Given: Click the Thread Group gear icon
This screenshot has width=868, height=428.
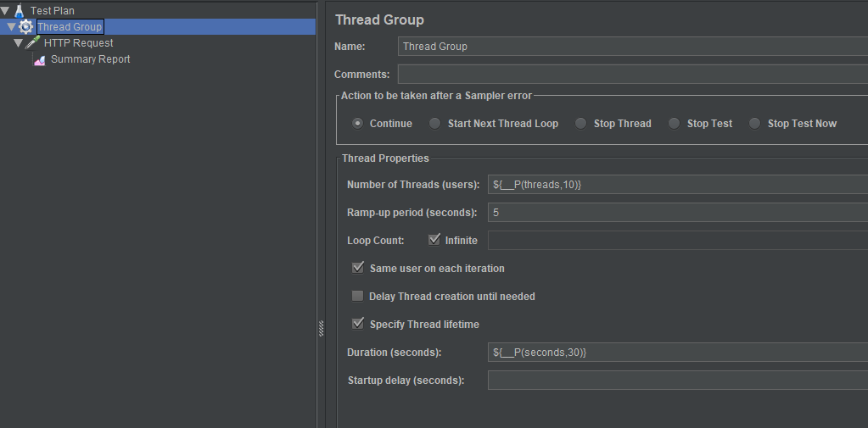Looking at the screenshot, I should pyautogui.click(x=26, y=27).
